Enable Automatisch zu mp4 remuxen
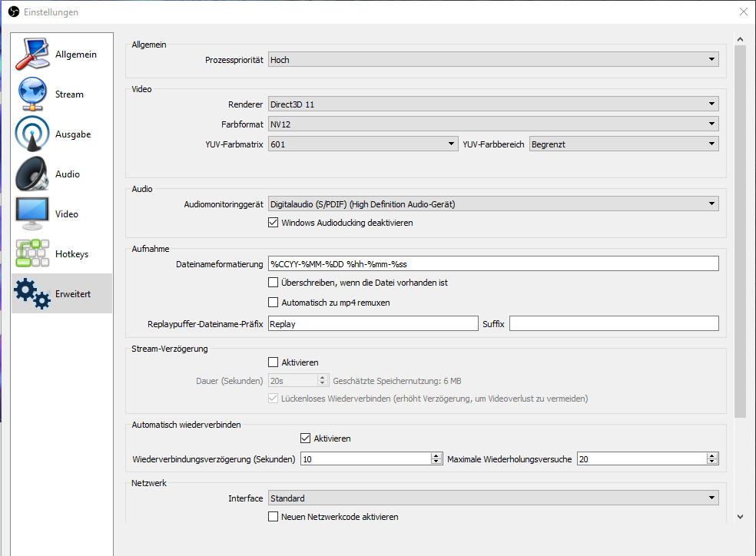The width and height of the screenshot is (756, 556). pos(273,303)
